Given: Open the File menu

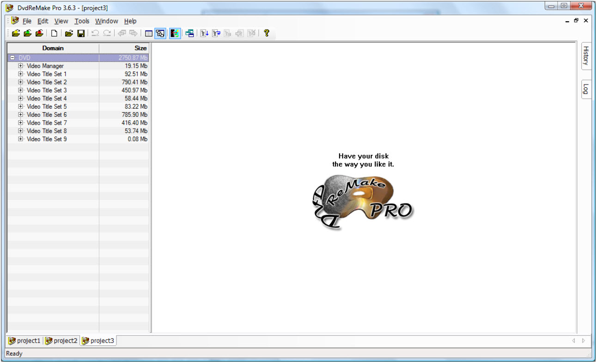Looking at the screenshot, I should (x=27, y=21).
